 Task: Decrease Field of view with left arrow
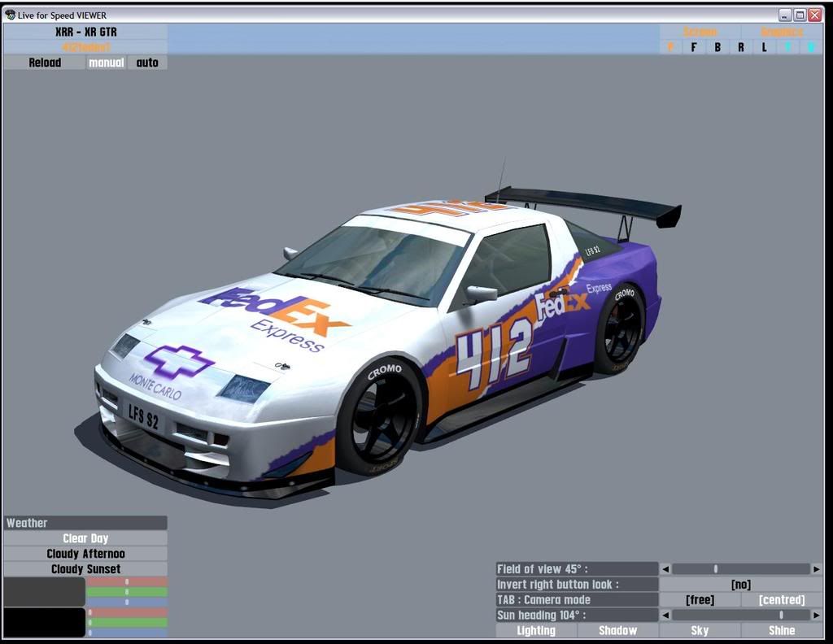coord(665,569)
